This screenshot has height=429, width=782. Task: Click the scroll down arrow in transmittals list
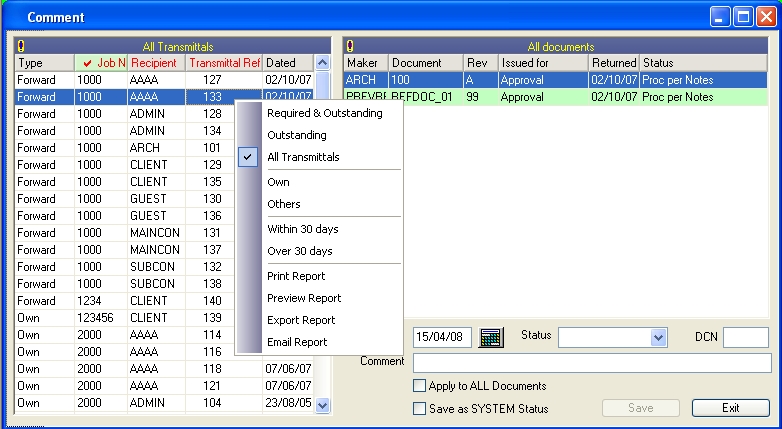click(x=322, y=406)
